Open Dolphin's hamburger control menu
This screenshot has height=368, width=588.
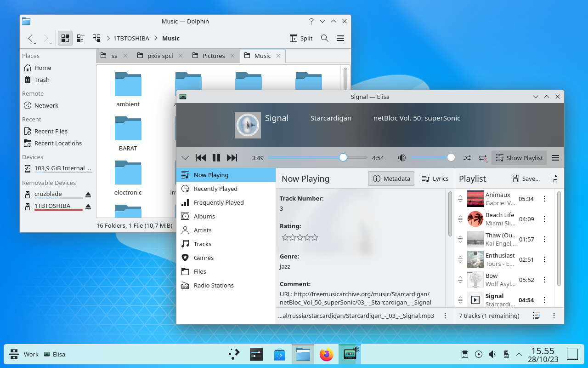340,38
